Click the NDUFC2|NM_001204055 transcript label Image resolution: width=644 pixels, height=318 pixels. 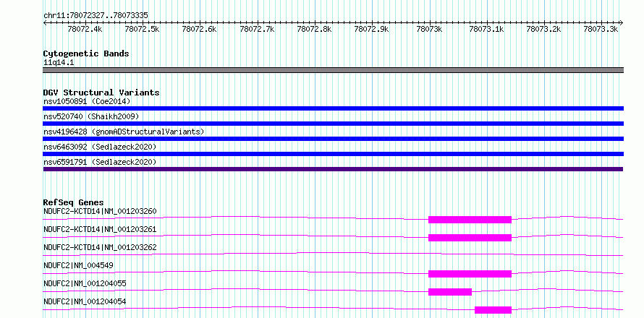85,283
